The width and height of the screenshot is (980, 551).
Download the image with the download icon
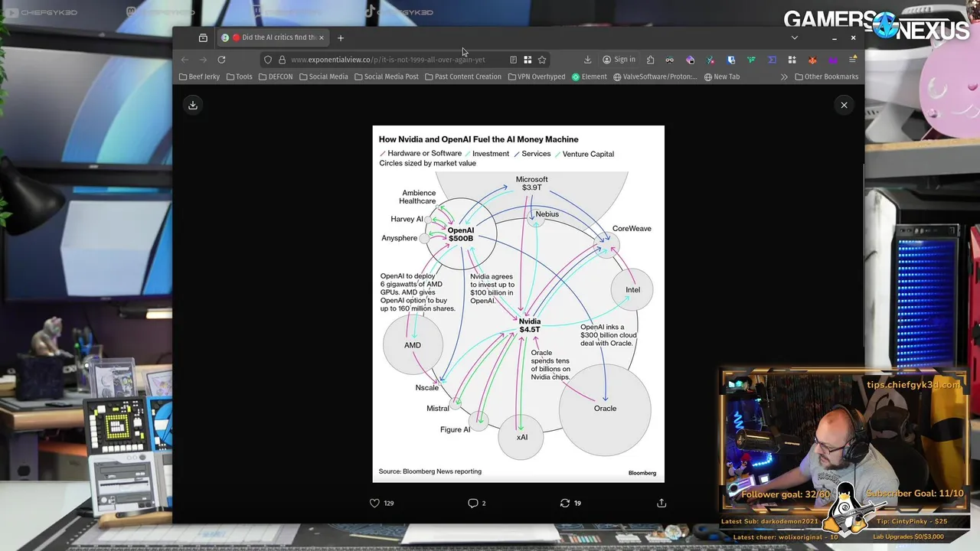[x=193, y=105]
